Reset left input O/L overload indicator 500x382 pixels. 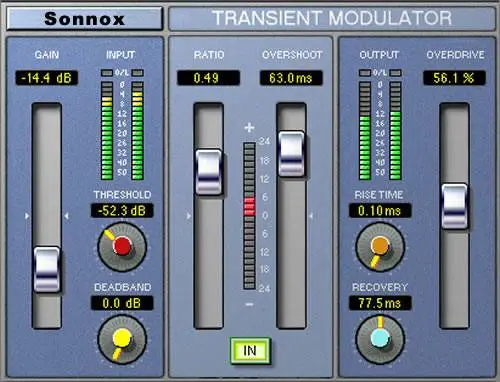click(107, 73)
